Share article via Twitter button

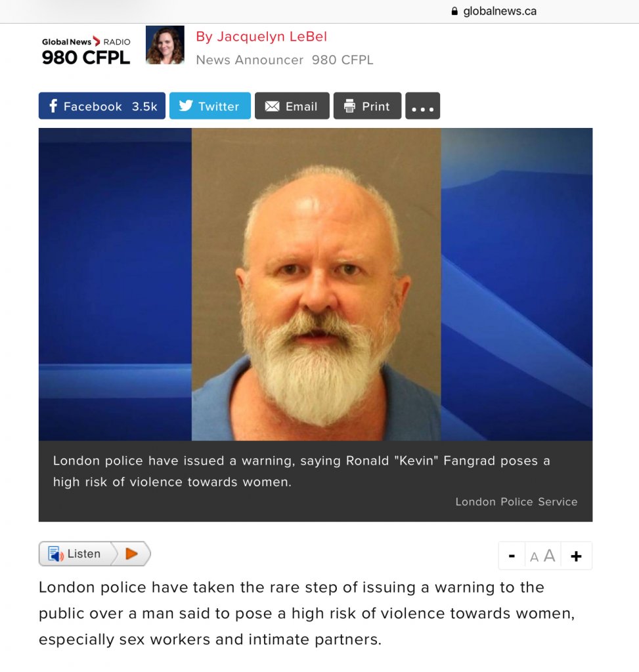point(209,106)
